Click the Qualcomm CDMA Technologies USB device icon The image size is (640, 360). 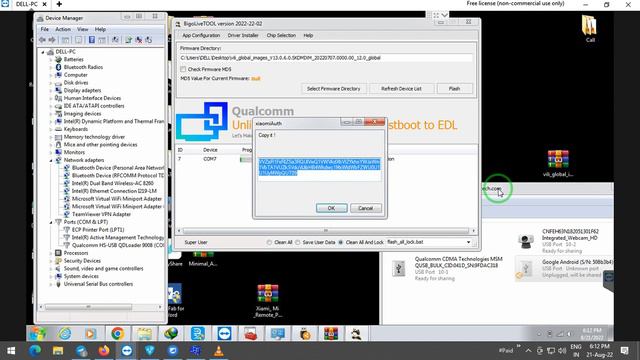399,268
